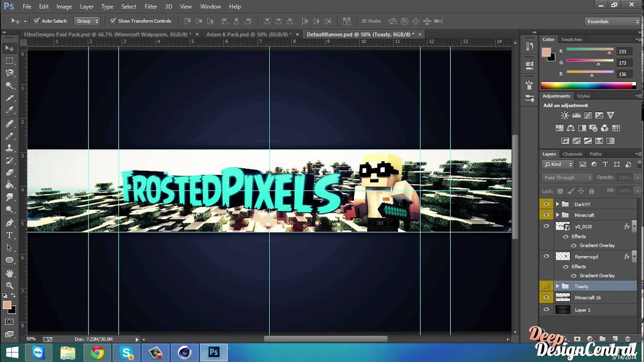Open the Swatches panel tab
The image size is (644, 362).
coord(572,39)
